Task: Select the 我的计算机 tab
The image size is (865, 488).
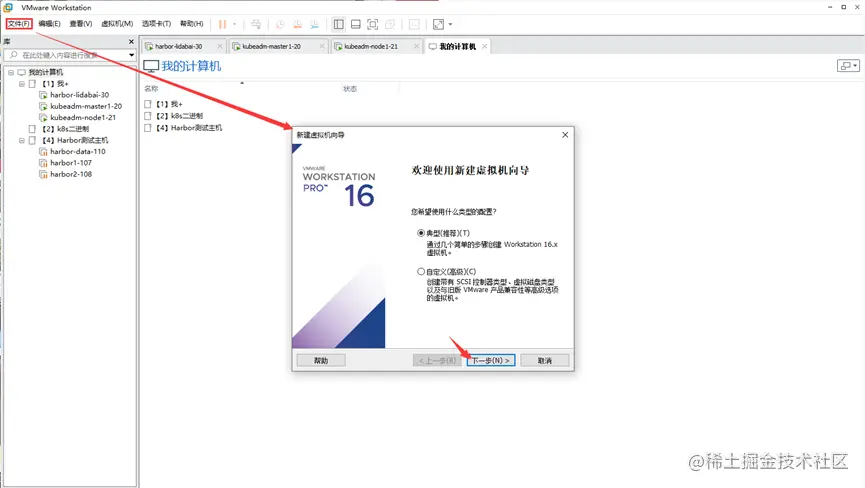Action: [457, 46]
